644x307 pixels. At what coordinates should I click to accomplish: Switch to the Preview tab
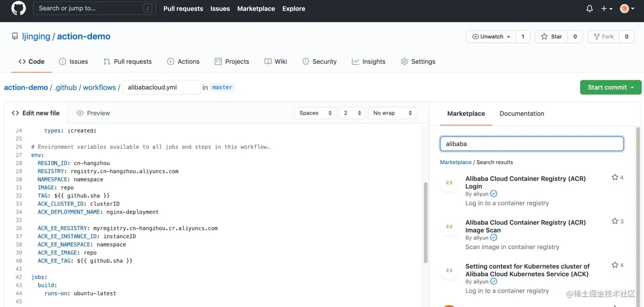coord(93,113)
